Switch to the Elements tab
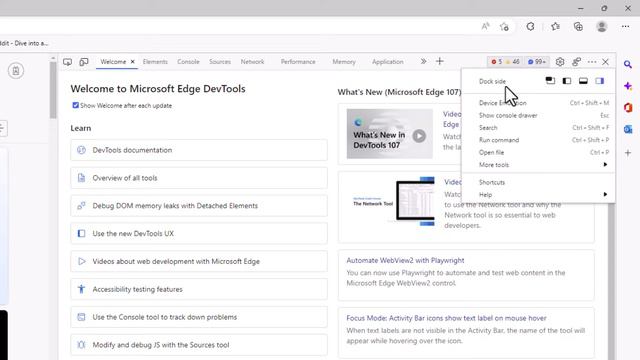The width and height of the screenshot is (640, 360). (155, 62)
